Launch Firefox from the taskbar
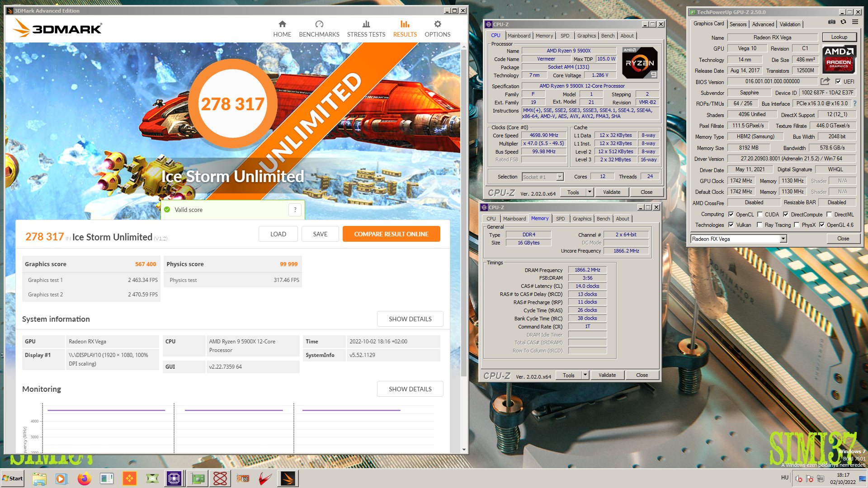 click(x=84, y=479)
